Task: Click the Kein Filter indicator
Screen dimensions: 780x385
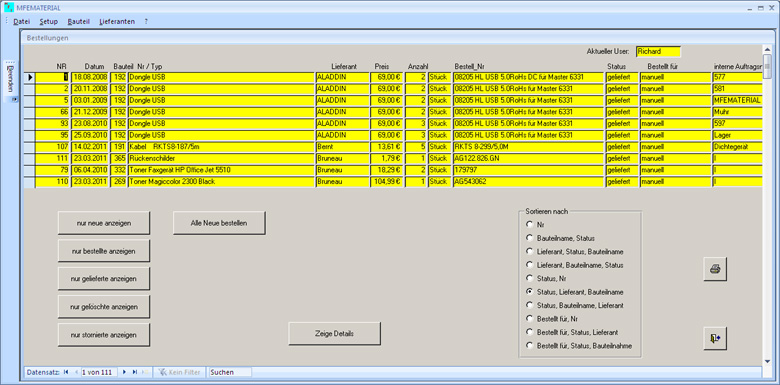Action: (179, 372)
